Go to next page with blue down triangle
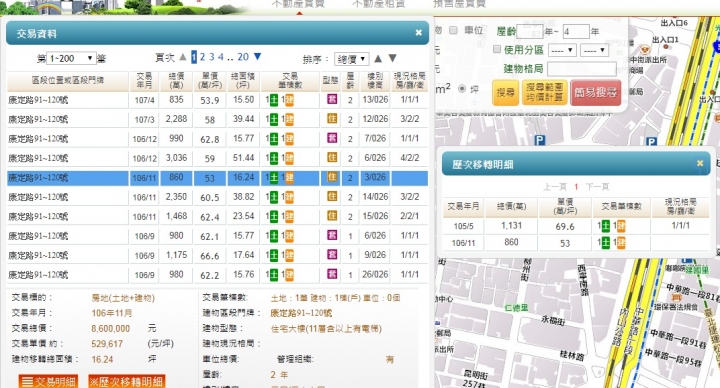This screenshot has height=388, width=720. tap(257, 56)
